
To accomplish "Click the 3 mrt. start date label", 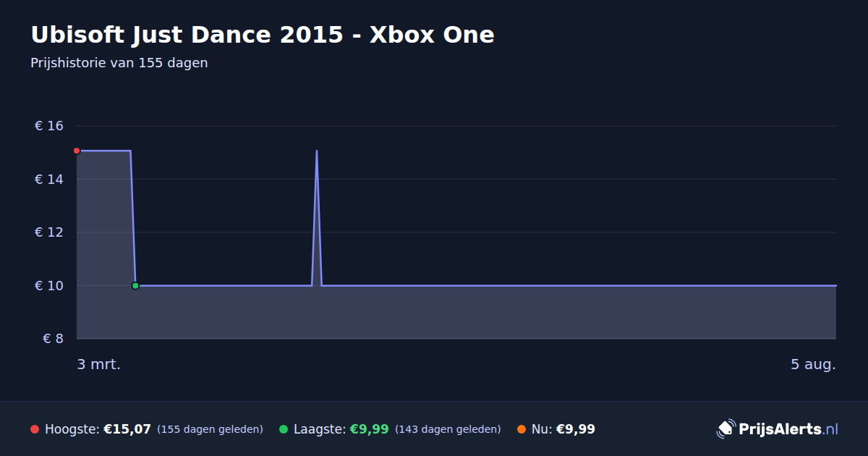I will click(99, 364).
